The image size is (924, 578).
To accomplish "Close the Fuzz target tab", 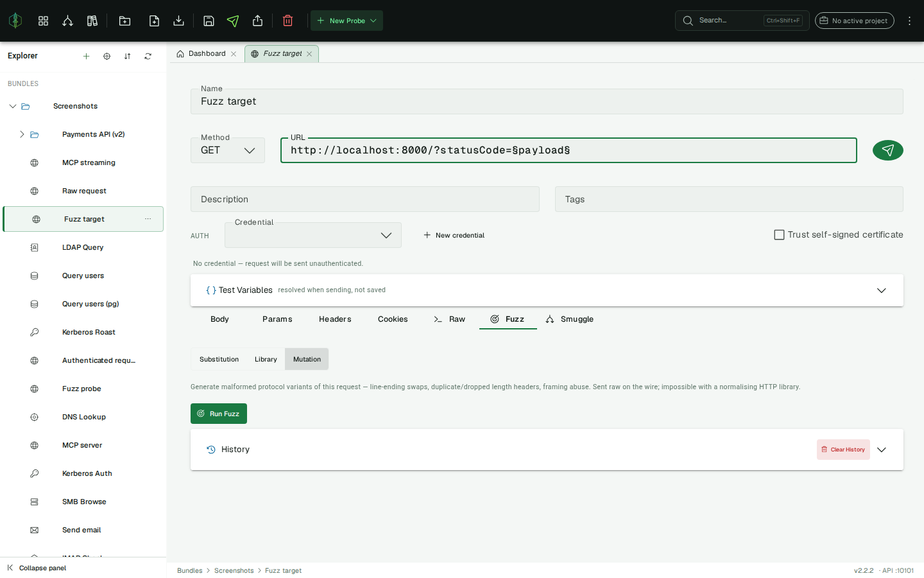I will (309, 54).
